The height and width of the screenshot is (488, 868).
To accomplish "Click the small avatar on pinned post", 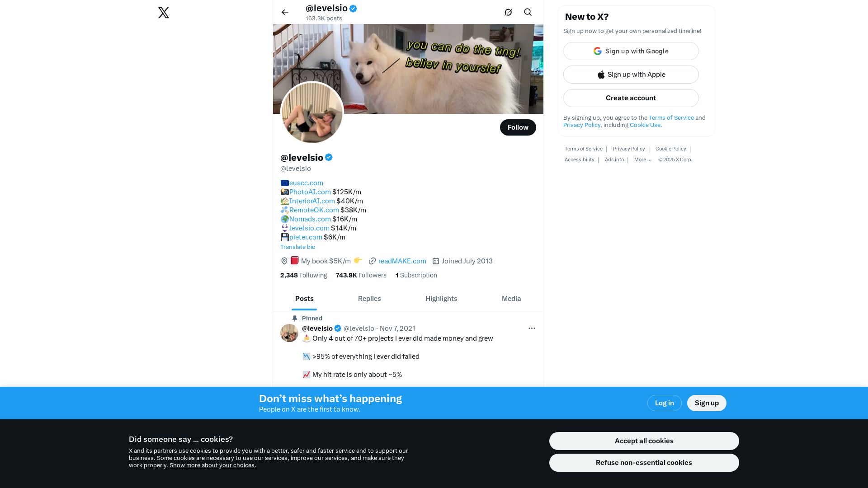I will pos(289,333).
